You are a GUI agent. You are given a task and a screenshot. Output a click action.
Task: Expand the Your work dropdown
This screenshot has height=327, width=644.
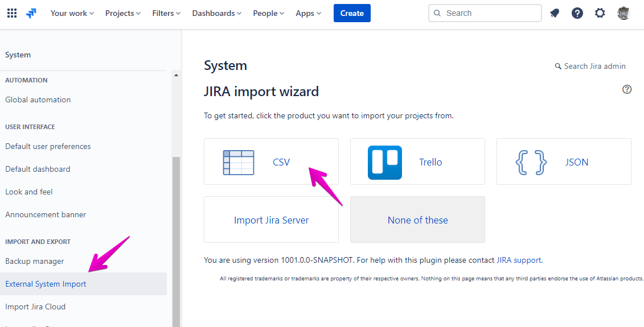[x=72, y=13]
